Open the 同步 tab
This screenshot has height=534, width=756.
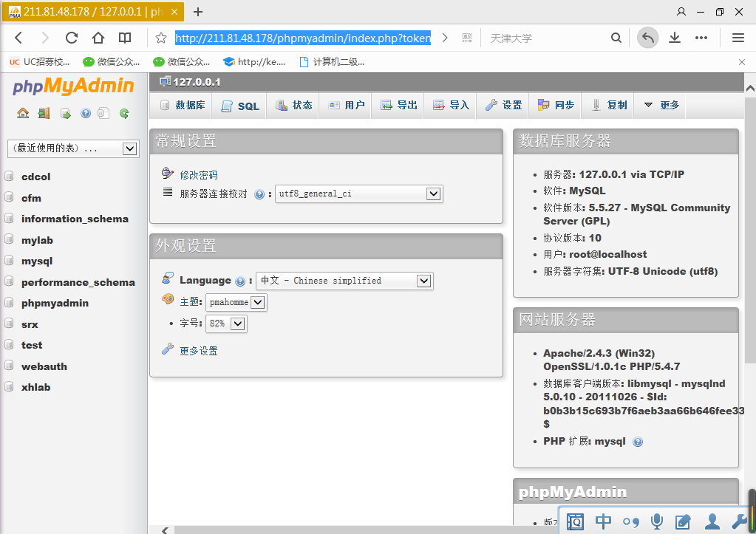[x=556, y=105]
